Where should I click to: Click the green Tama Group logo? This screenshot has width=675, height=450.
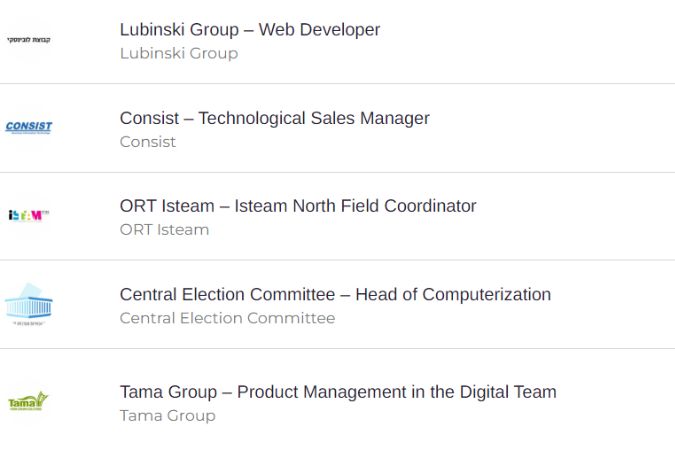(28, 402)
